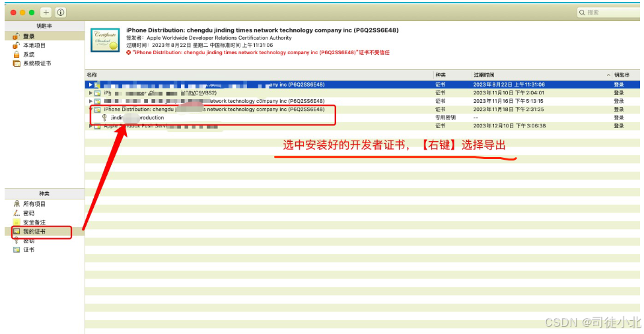644x334 pixels.
Task: Click the 过期时间 line in certificate header
Action: point(199,45)
